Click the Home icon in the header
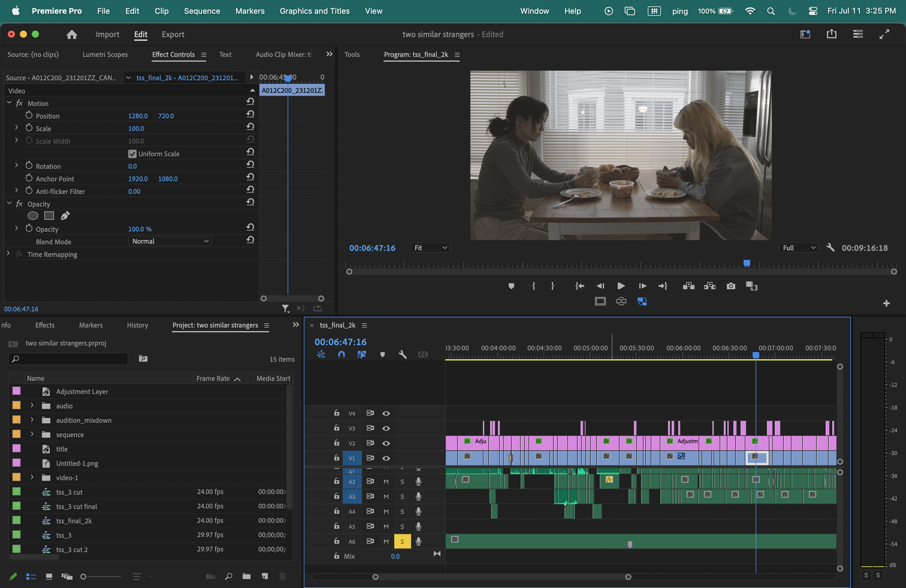 pyautogui.click(x=72, y=35)
